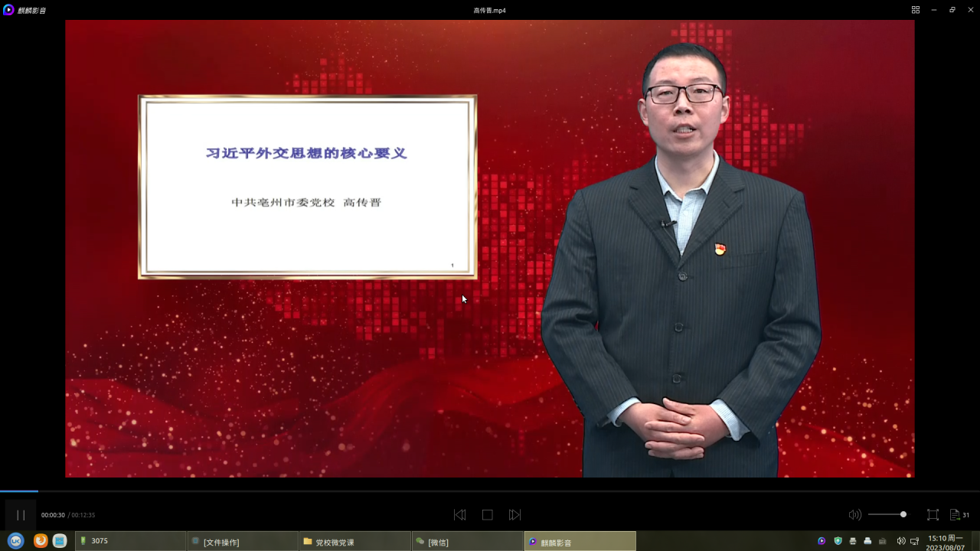Viewport: 980px width, 551px height.
Task: Click the video progress bar
Action: pos(490,491)
